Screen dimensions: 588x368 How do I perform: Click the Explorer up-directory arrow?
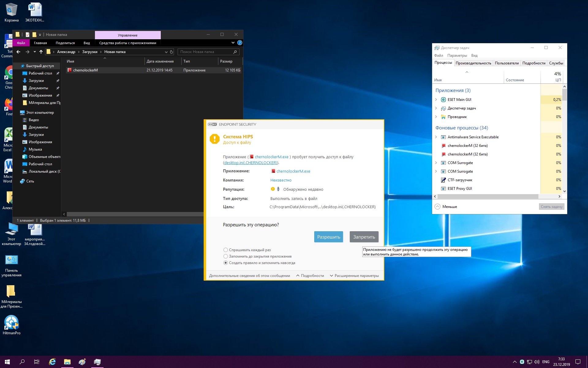[x=41, y=52]
